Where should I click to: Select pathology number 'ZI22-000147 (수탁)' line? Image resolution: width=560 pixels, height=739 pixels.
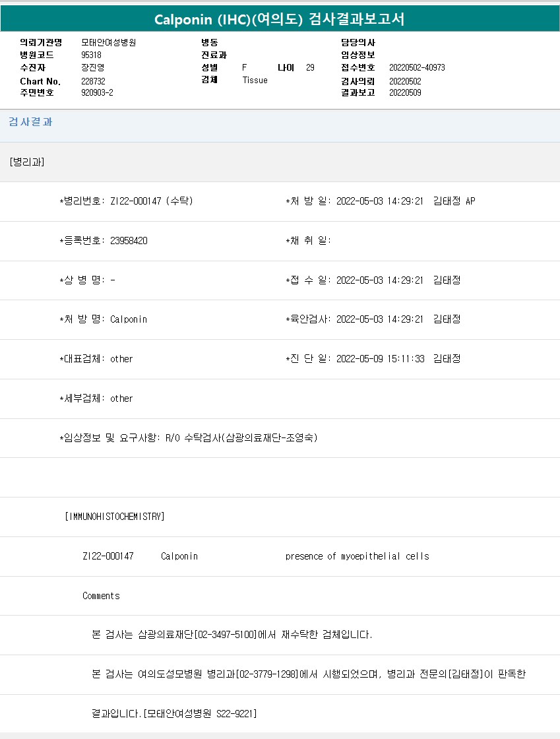(x=126, y=201)
